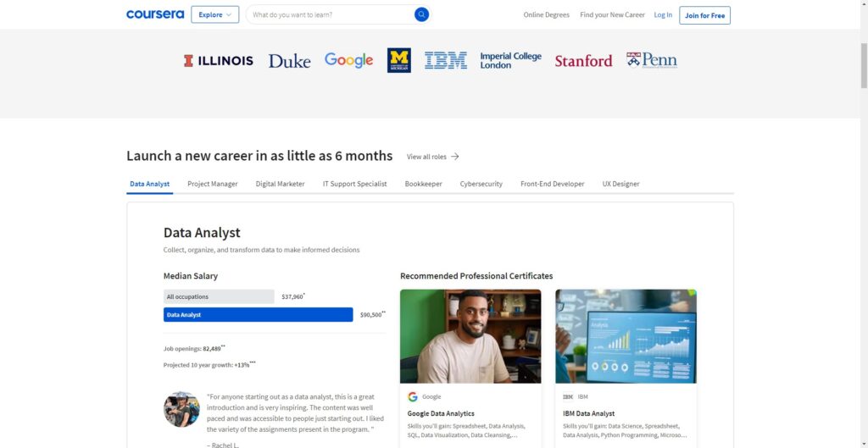Follow the View all roles link

tap(432, 157)
